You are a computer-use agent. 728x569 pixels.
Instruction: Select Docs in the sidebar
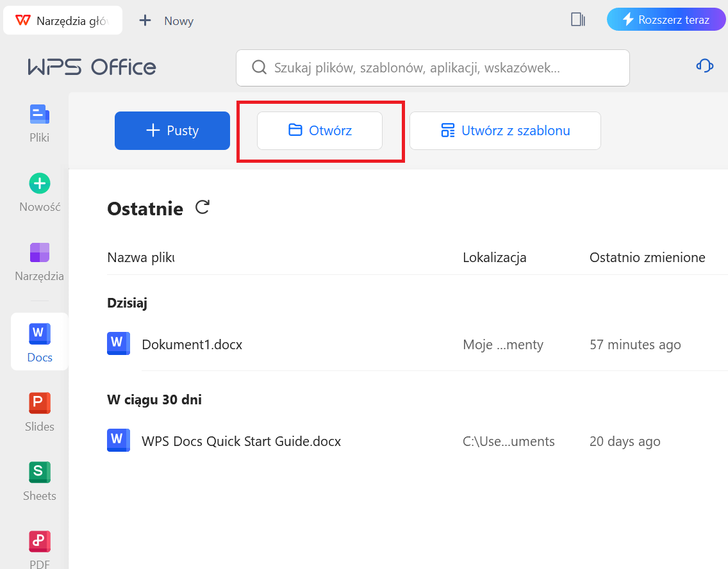point(40,342)
